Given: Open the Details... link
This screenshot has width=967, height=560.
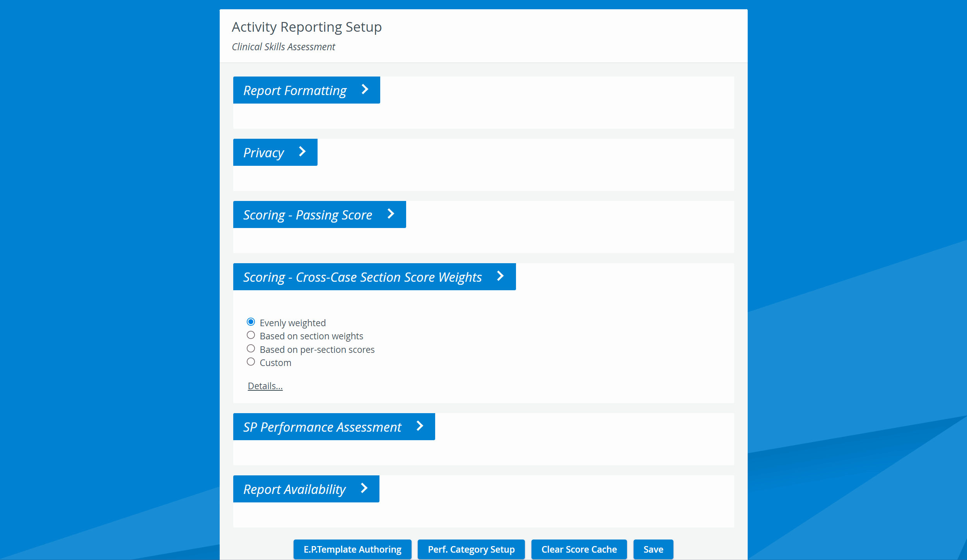Looking at the screenshot, I should point(265,386).
